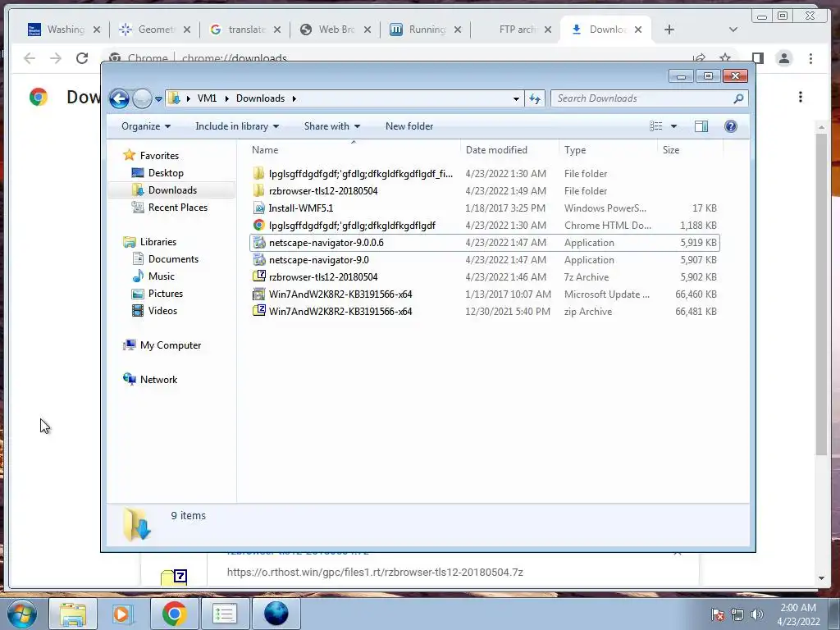The image size is (840, 630).
Task: Select Recent Places in the navigation pane
Action: tap(177, 208)
